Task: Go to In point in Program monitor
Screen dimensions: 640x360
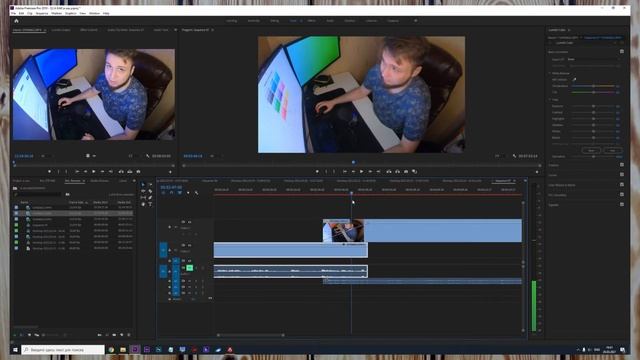Action: coord(345,172)
